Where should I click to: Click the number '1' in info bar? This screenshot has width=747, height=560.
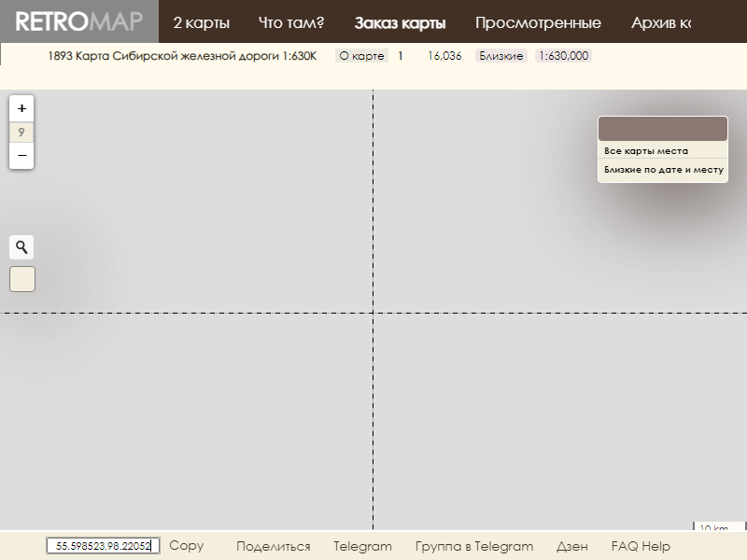401,56
